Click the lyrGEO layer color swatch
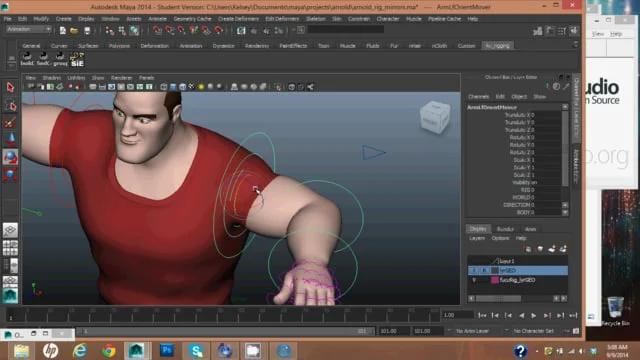The height and width of the screenshot is (360, 640). point(495,270)
